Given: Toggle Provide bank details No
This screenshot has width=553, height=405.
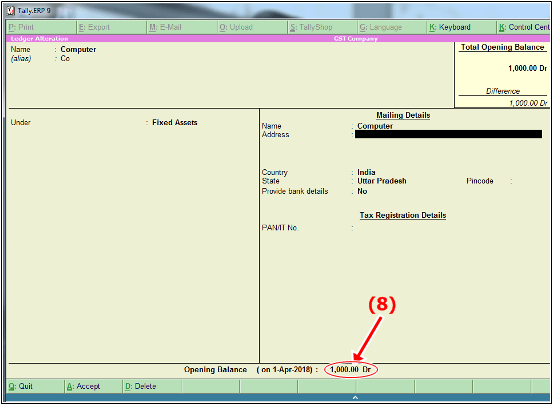Looking at the screenshot, I should [362, 191].
